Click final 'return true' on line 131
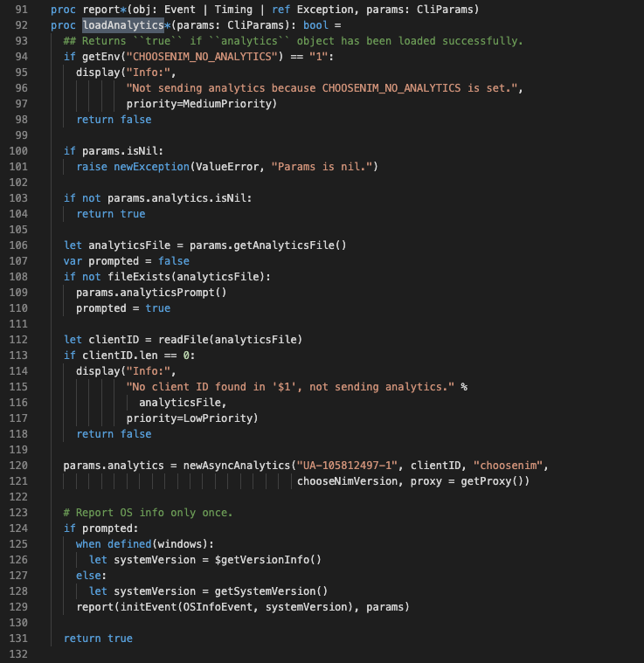Viewport: 644px width, 663px height. tap(98, 639)
